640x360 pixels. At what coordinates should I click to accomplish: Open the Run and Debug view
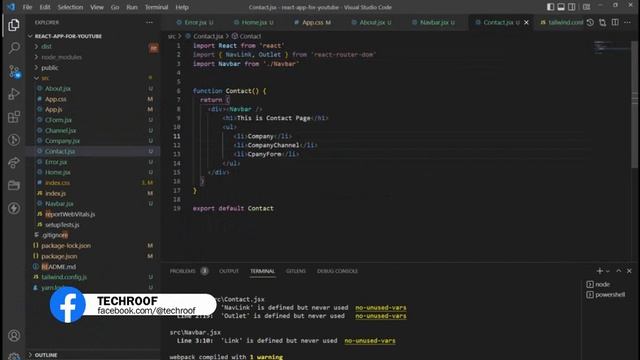click(x=14, y=94)
